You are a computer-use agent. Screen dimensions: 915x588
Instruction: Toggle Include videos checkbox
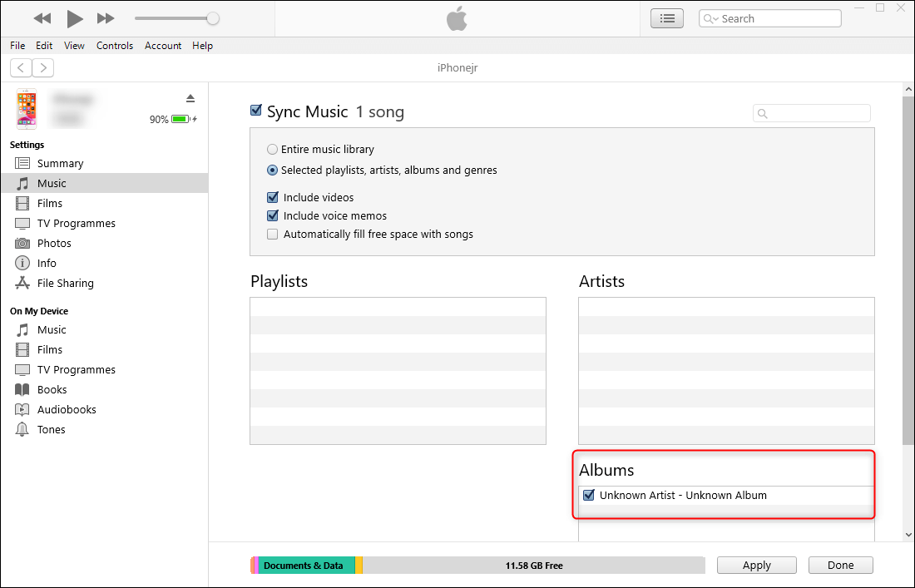pyautogui.click(x=273, y=197)
